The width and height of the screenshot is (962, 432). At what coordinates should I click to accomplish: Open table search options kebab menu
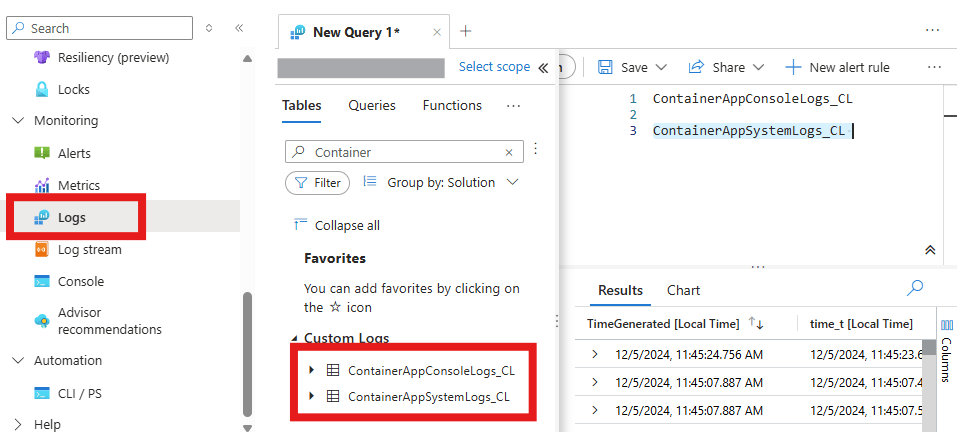click(536, 149)
